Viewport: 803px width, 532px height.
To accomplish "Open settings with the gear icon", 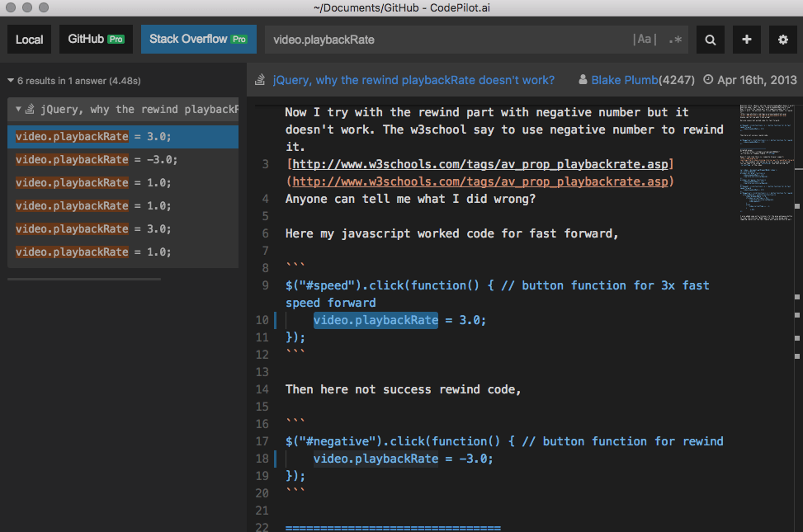I will (782, 40).
